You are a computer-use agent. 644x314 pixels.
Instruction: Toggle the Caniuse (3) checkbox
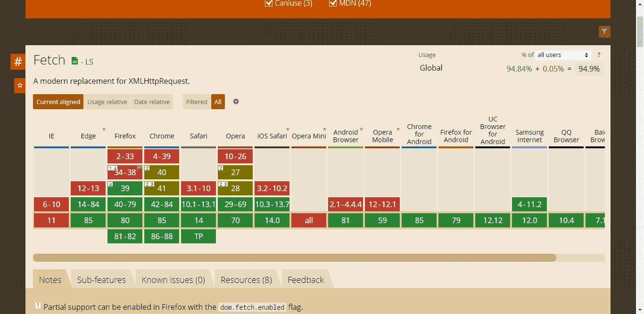pos(269,3)
